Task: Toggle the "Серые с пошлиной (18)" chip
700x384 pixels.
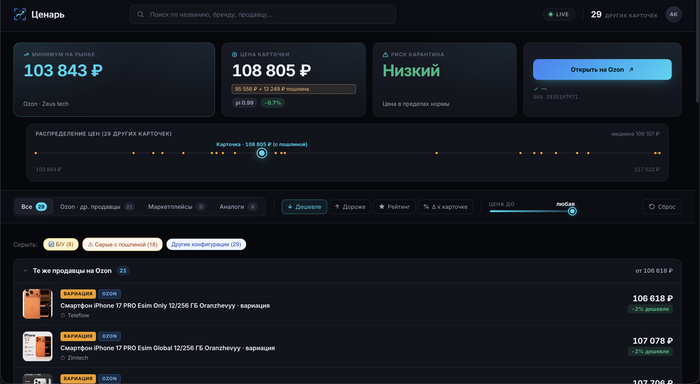Action: [x=122, y=244]
